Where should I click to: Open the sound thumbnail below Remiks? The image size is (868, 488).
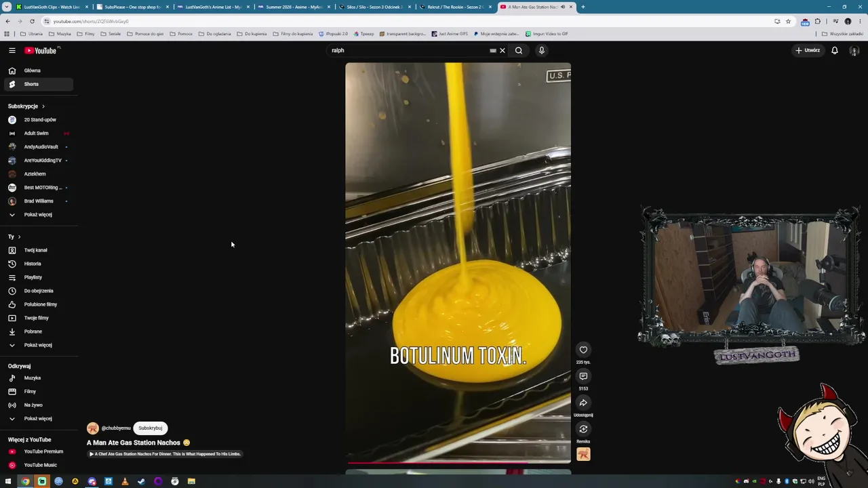583,455
